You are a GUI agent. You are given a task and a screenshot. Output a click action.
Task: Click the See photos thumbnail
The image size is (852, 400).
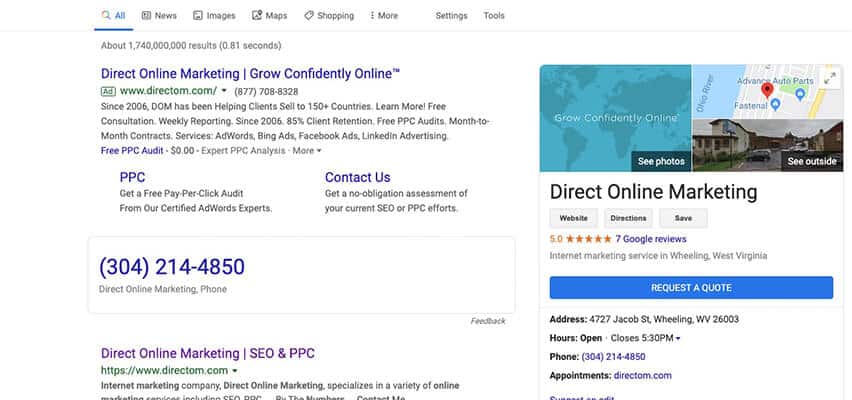pyautogui.click(x=661, y=161)
